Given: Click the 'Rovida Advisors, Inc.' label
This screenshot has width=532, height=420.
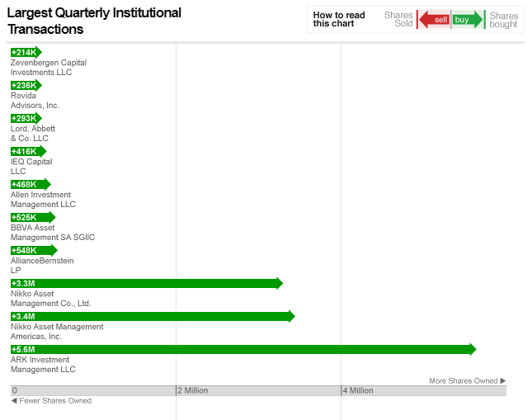Looking at the screenshot, I should tap(35, 101).
